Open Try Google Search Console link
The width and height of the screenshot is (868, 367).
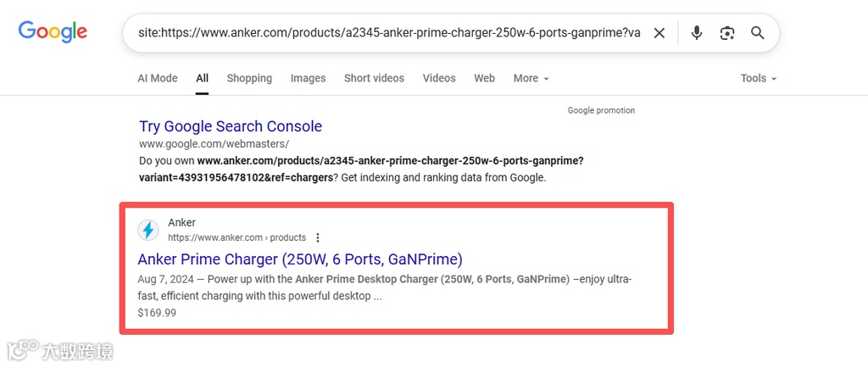coord(231,126)
